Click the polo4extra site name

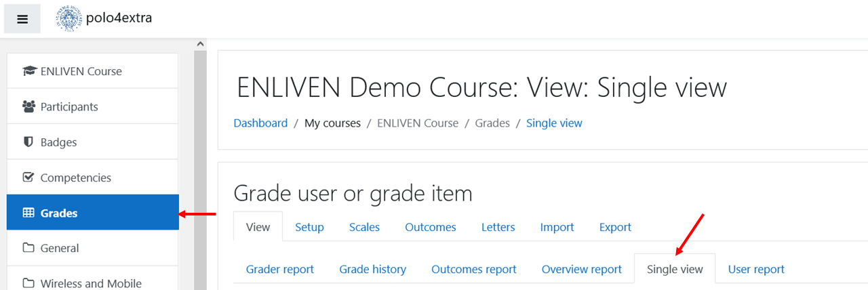pyautogui.click(x=119, y=18)
